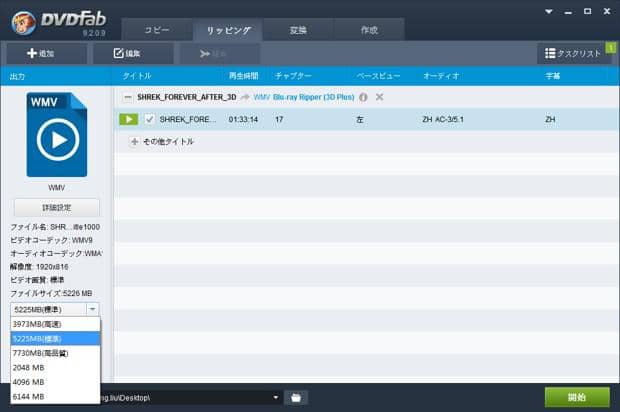Open 詳細設定 advanced settings
Viewport: 620px width, 412px height.
(x=57, y=208)
